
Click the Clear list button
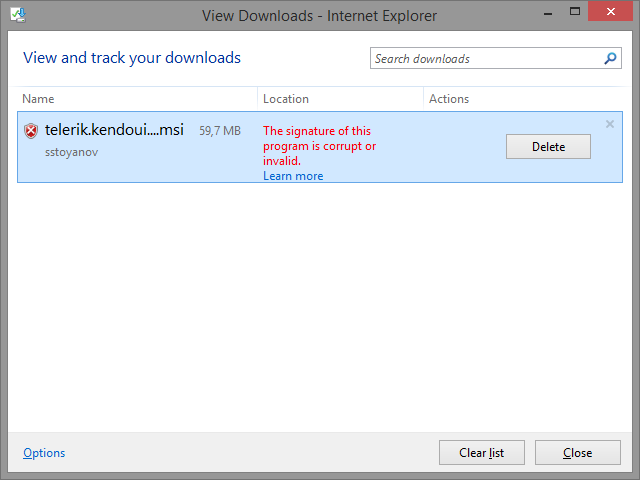pyautogui.click(x=481, y=453)
